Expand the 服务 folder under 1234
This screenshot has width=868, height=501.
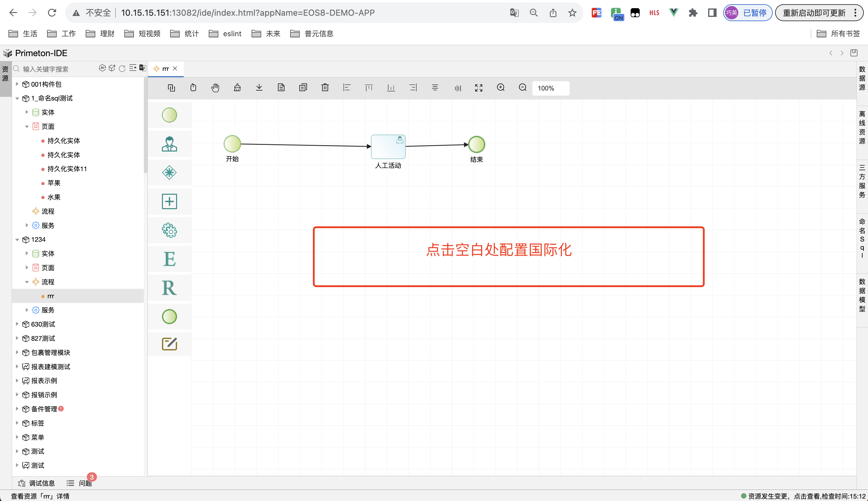click(x=27, y=310)
